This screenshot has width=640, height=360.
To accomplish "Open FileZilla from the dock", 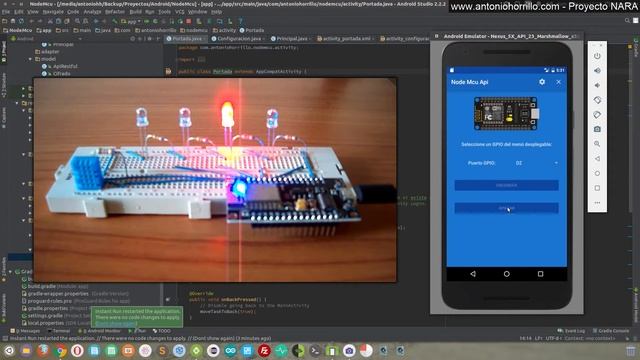I will click(264, 351).
